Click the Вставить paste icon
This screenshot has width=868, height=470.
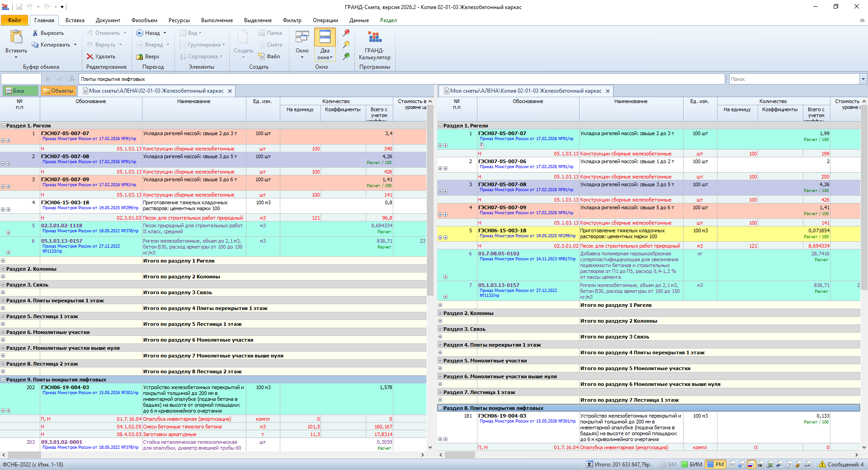[x=16, y=37]
